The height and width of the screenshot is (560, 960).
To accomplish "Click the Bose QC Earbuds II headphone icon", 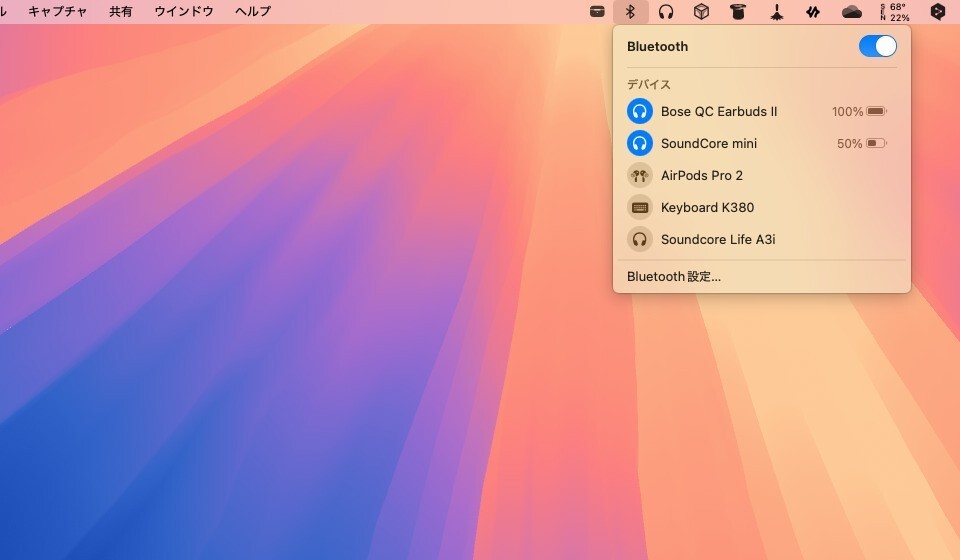I will click(x=640, y=111).
